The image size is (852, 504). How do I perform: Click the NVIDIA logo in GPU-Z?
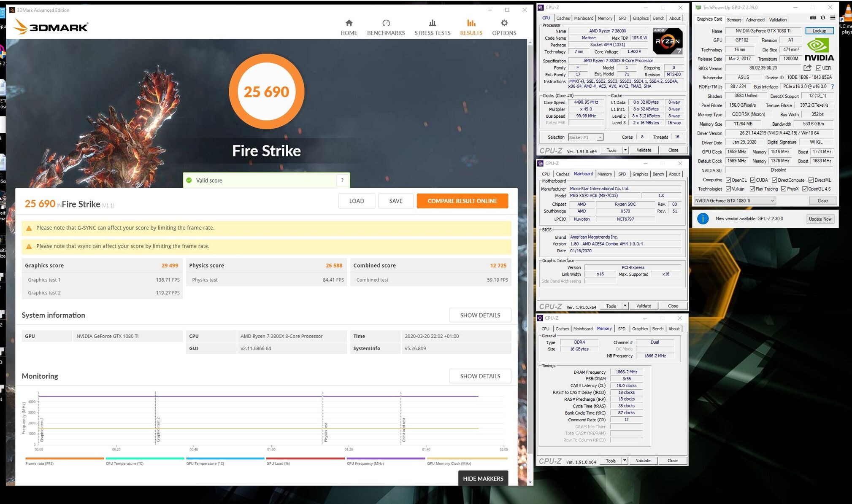[x=819, y=49]
